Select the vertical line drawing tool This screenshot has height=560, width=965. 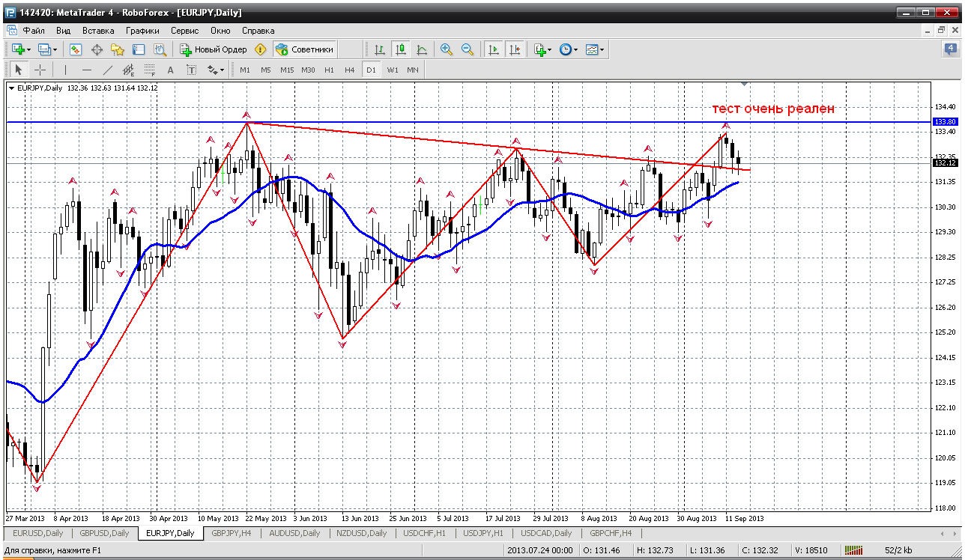66,70
